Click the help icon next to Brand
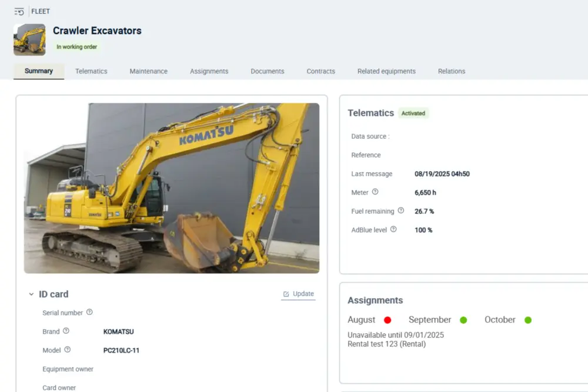The image size is (588, 392). click(66, 331)
